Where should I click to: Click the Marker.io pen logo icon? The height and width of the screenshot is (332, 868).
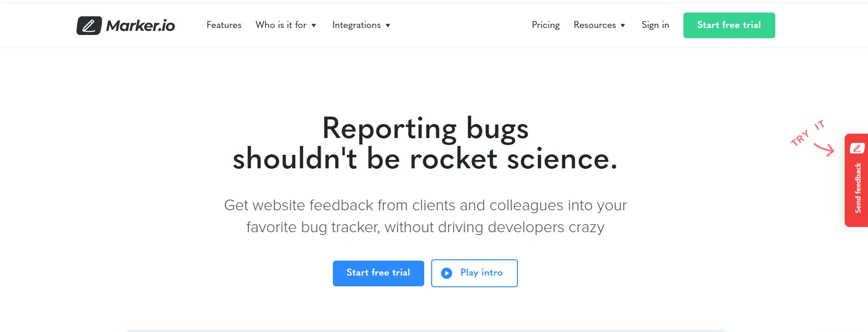tap(89, 26)
